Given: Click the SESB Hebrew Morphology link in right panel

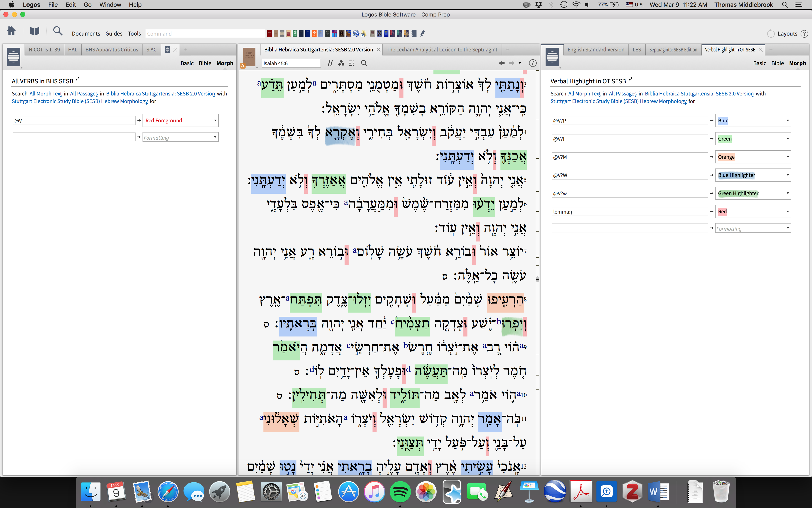Looking at the screenshot, I should pos(619,101).
